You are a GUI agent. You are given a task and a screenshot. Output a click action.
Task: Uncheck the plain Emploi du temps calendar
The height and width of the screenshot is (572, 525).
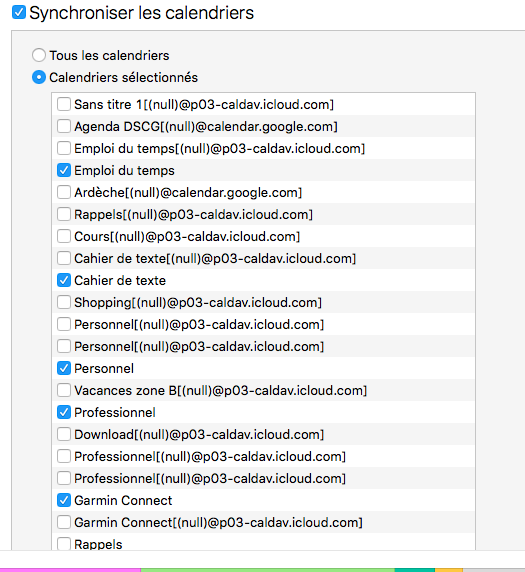pos(64,170)
